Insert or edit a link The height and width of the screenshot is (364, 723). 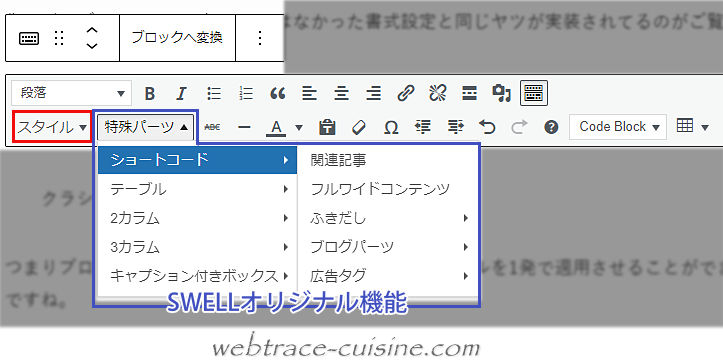(405, 94)
